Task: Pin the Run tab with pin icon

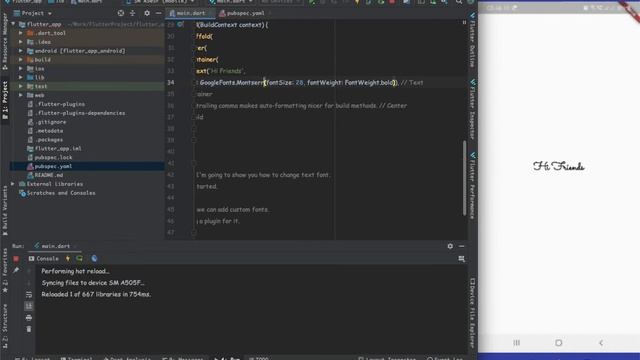Action: click(16, 270)
